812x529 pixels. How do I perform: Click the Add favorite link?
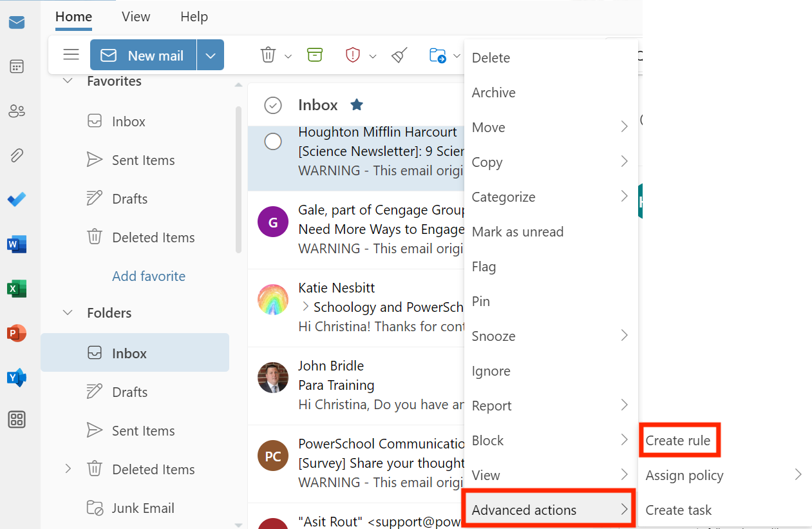click(x=149, y=276)
